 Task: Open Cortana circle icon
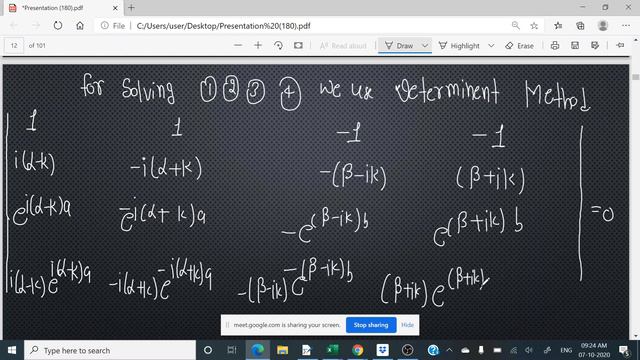pos(208,350)
